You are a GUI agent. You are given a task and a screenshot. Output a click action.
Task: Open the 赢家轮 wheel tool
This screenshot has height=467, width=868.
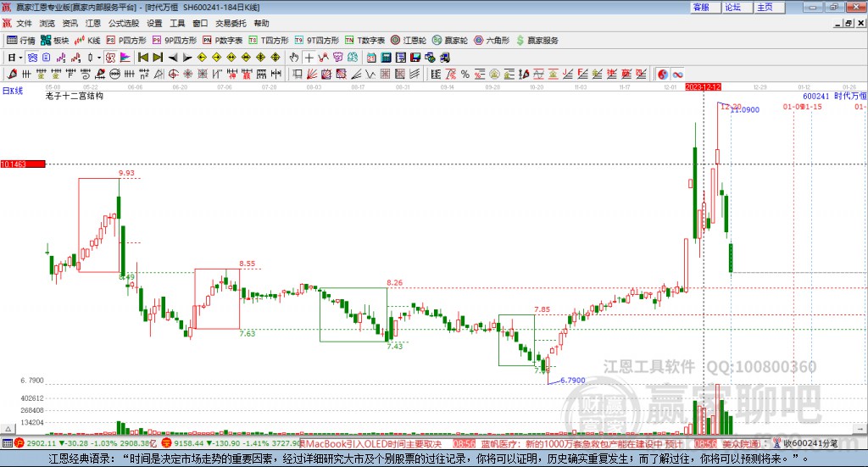450,41
